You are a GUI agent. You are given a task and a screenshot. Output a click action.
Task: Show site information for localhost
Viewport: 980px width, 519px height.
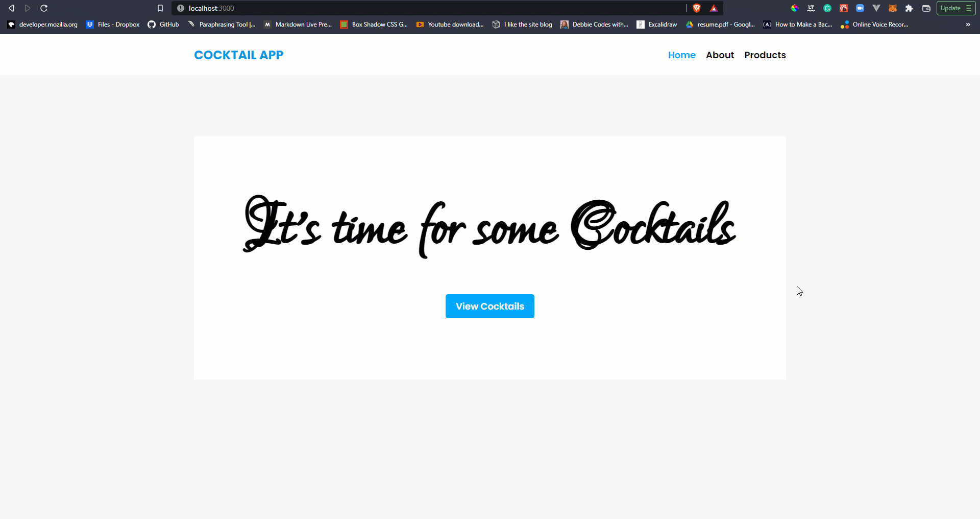(180, 8)
